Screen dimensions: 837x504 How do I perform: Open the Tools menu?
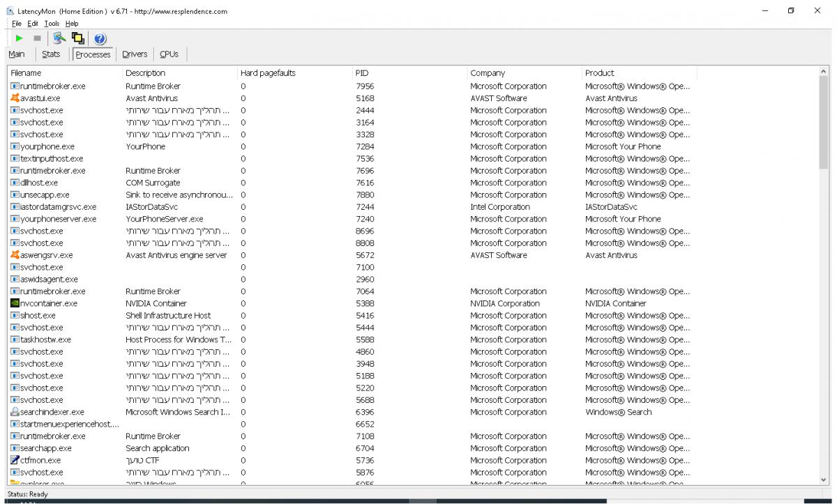(x=52, y=24)
